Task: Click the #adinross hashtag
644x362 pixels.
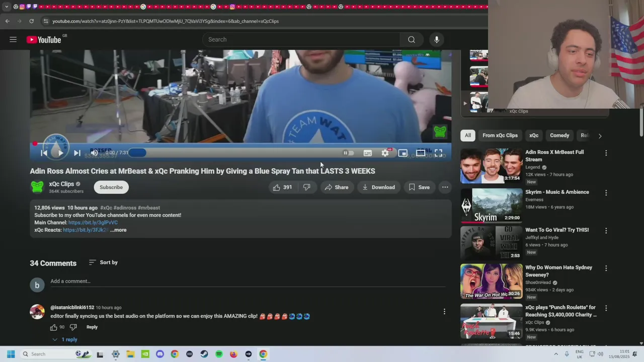Action: click(x=124, y=208)
